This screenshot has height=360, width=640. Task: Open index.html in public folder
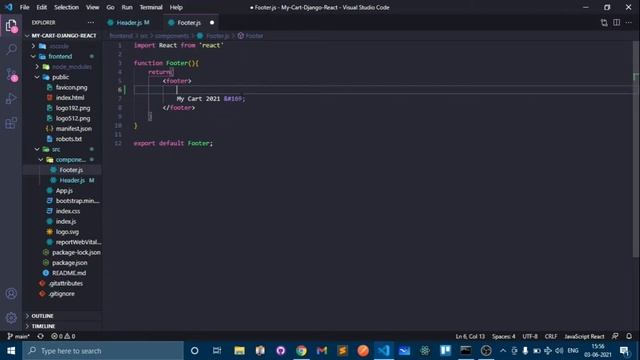(x=70, y=98)
